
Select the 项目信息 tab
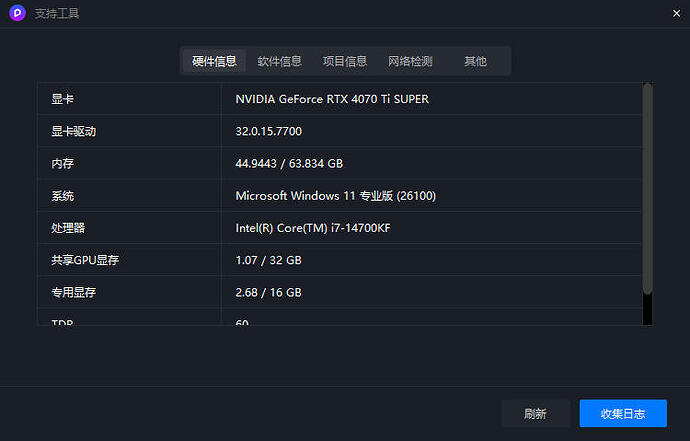tap(344, 61)
